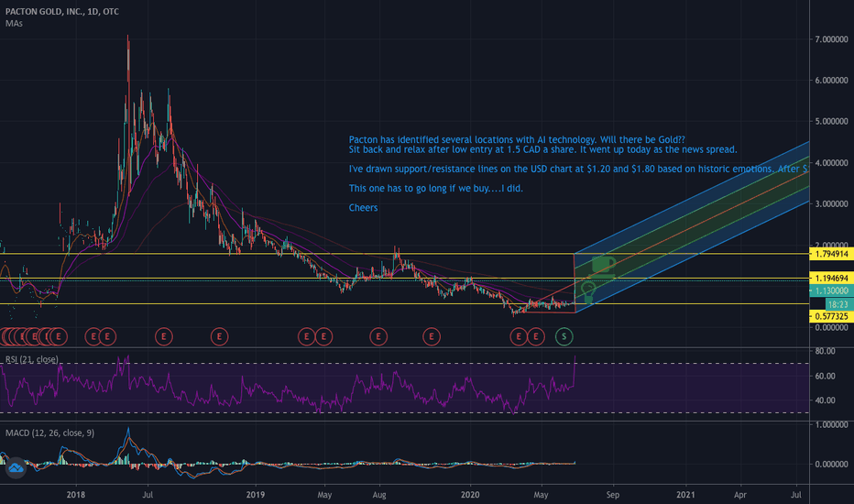Select the coffee cup icon on the chart
The width and height of the screenshot is (854, 504).
tap(604, 265)
